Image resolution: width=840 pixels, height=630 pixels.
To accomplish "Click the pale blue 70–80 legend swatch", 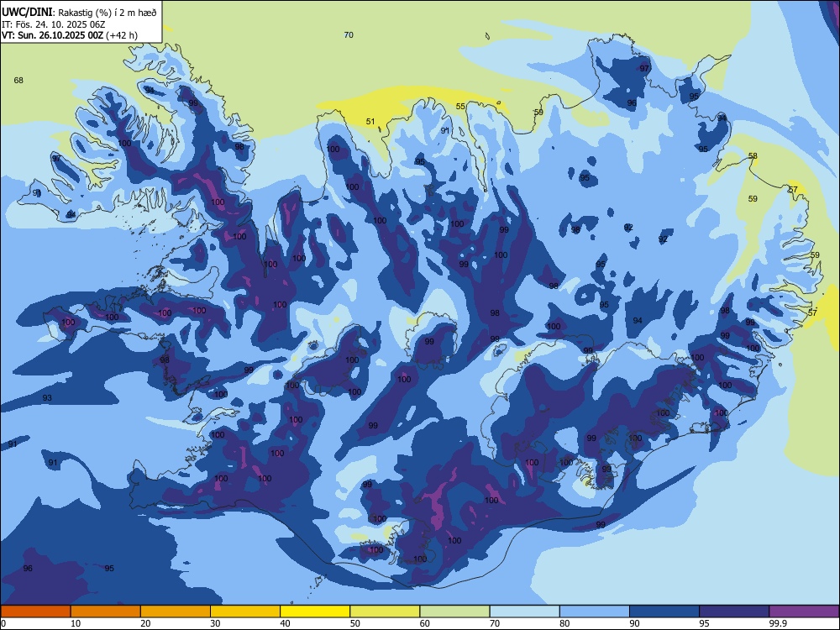I will click(524, 612).
